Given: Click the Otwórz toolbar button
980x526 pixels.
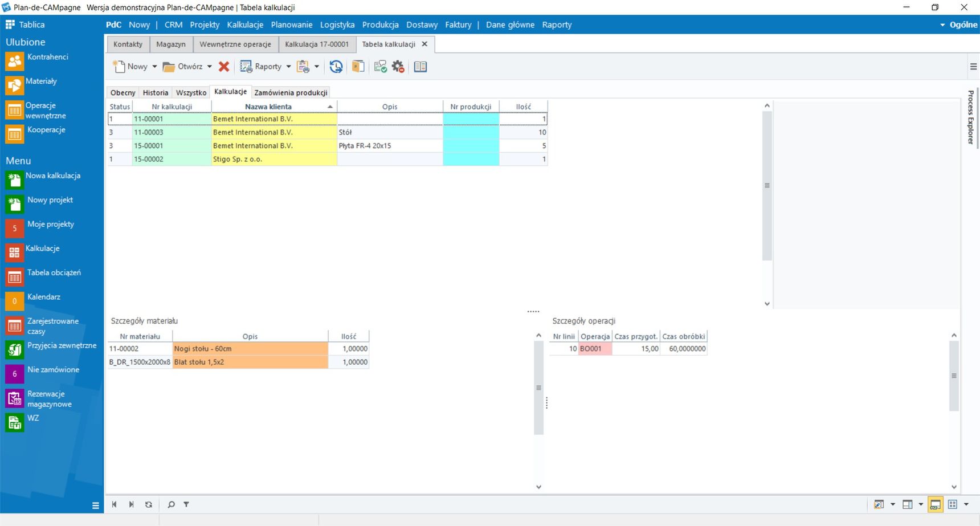Looking at the screenshot, I should (183, 67).
